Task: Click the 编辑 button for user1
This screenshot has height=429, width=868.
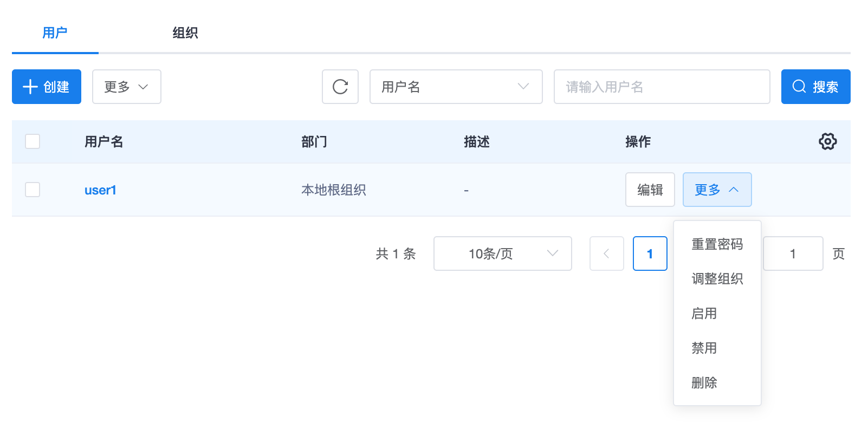Action: 650,190
